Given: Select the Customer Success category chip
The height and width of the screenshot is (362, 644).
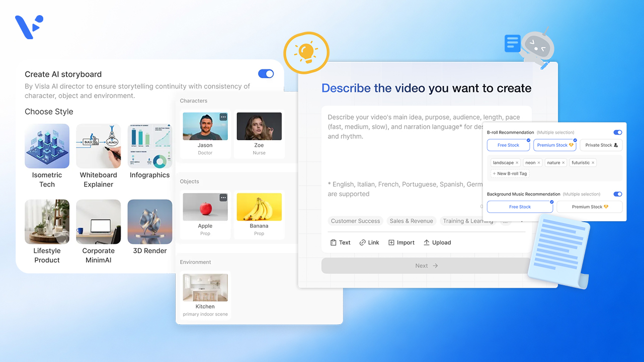Looking at the screenshot, I should (355, 221).
